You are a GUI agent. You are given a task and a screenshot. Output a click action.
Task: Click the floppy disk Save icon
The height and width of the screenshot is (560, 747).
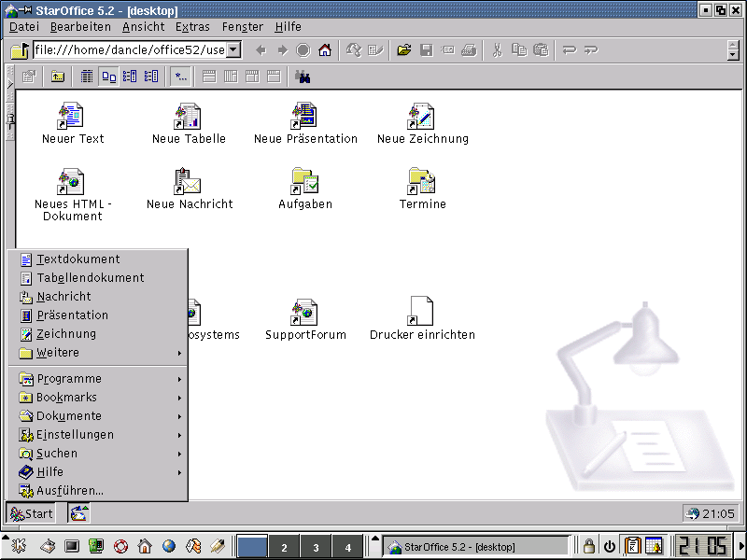(x=426, y=50)
